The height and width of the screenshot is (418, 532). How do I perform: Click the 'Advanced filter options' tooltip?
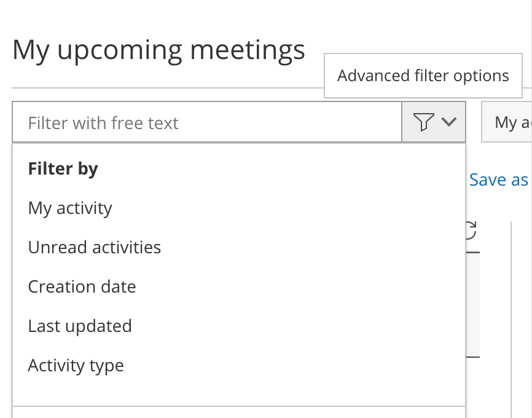point(423,76)
